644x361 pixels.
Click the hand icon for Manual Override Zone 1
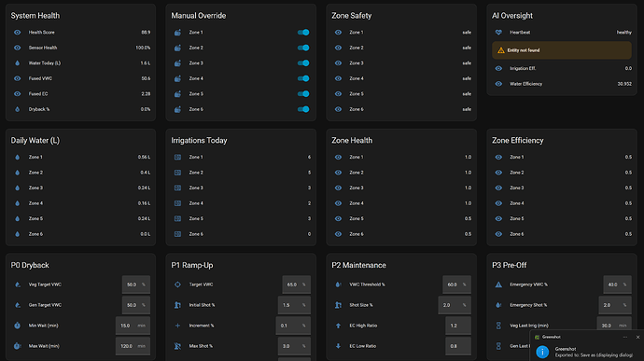coord(177,32)
